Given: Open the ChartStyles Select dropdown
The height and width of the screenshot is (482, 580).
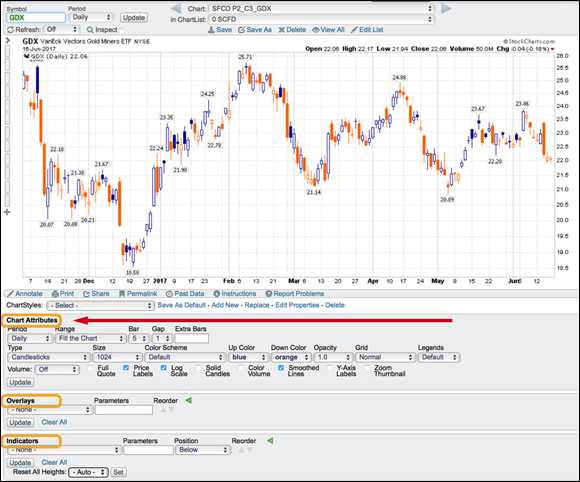Looking at the screenshot, I should [x=101, y=306].
